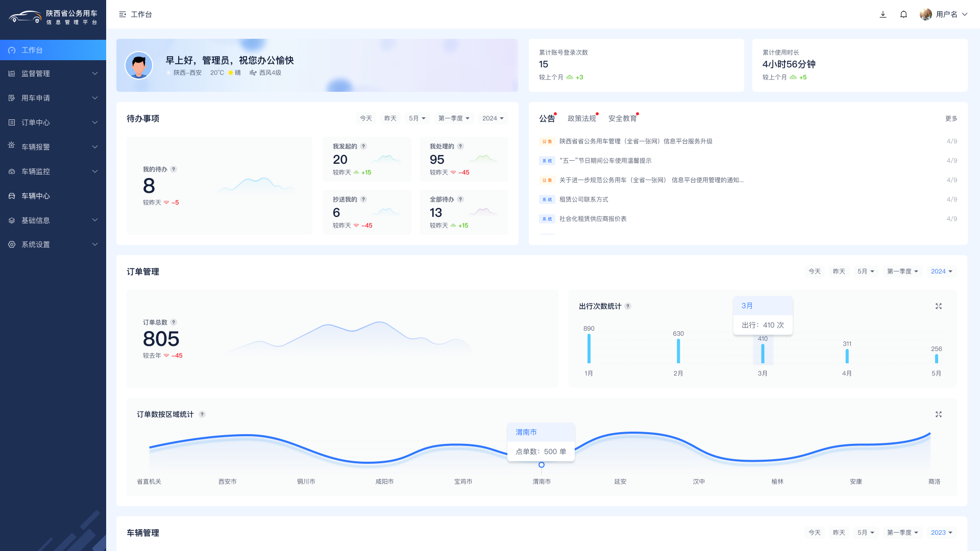This screenshot has width=980, height=551.
Task: Open 车辆中心 in sidebar
Action: (36, 196)
